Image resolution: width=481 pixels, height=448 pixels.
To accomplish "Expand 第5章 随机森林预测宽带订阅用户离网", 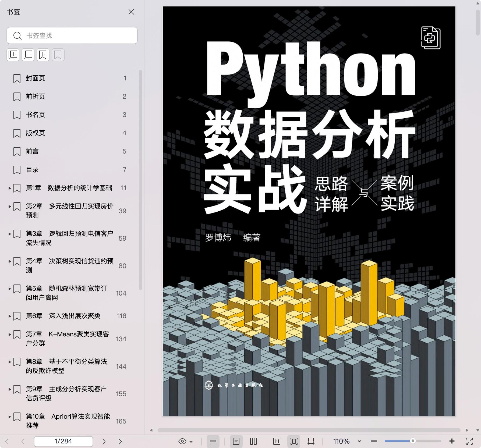I will pos(10,289).
